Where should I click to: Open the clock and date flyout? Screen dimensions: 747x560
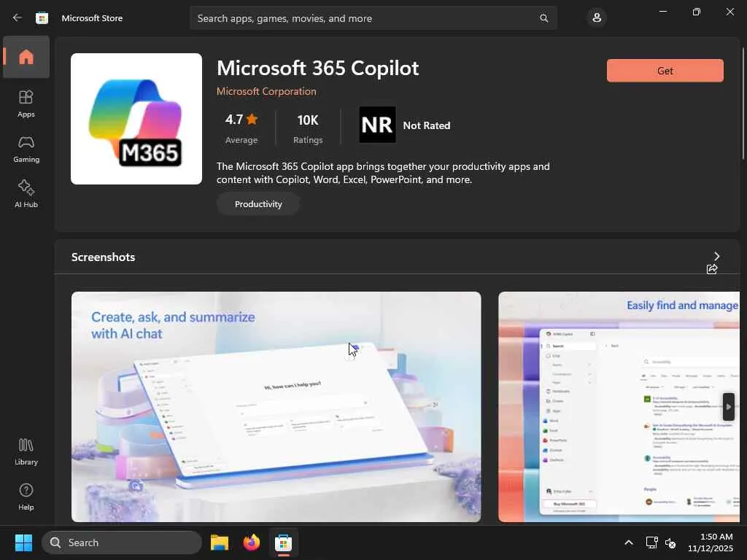[x=711, y=542]
